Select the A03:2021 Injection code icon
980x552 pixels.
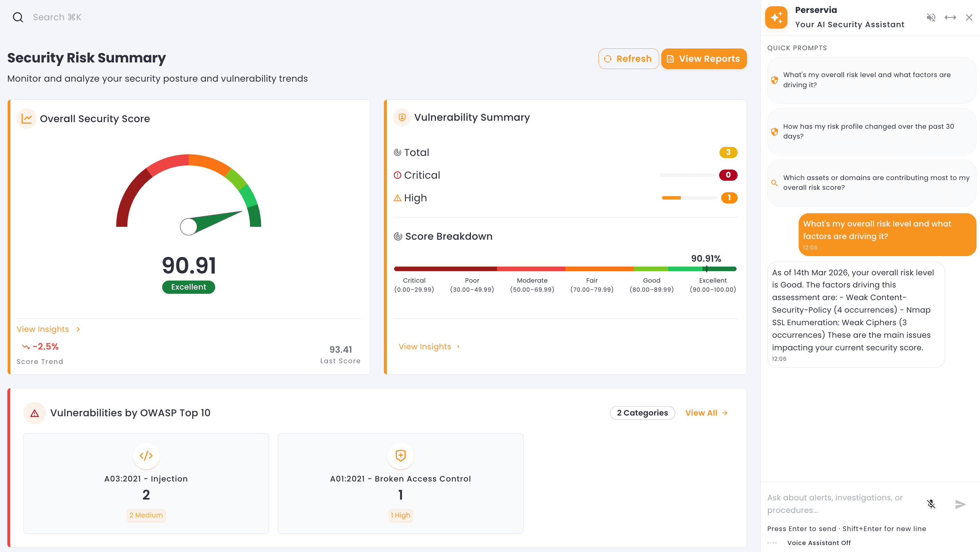(x=146, y=455)
